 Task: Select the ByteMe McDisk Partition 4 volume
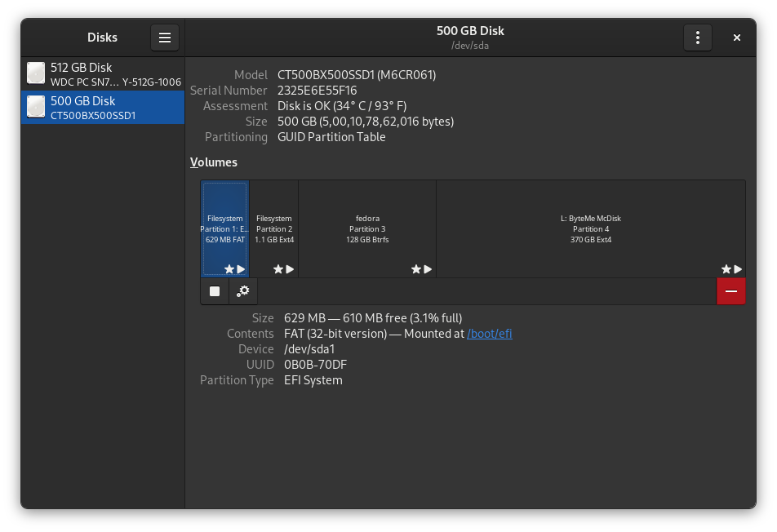point(591,228)
